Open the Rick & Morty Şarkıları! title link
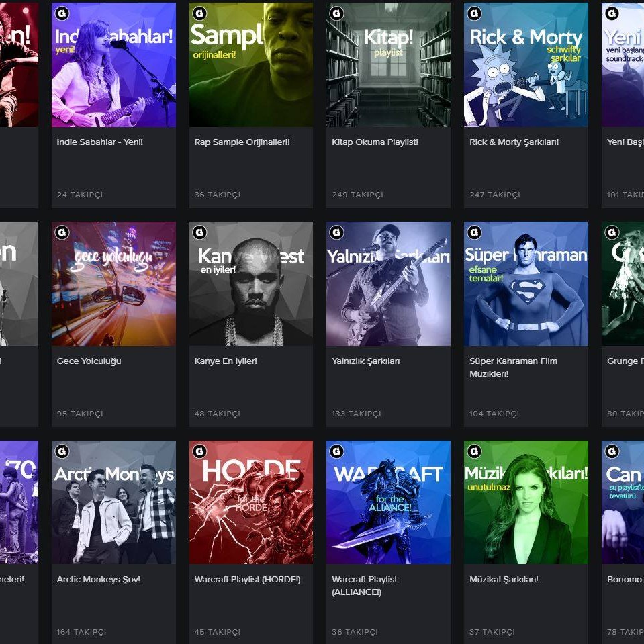The width and height of the screenshot is (644, 644). coord(514,142)
